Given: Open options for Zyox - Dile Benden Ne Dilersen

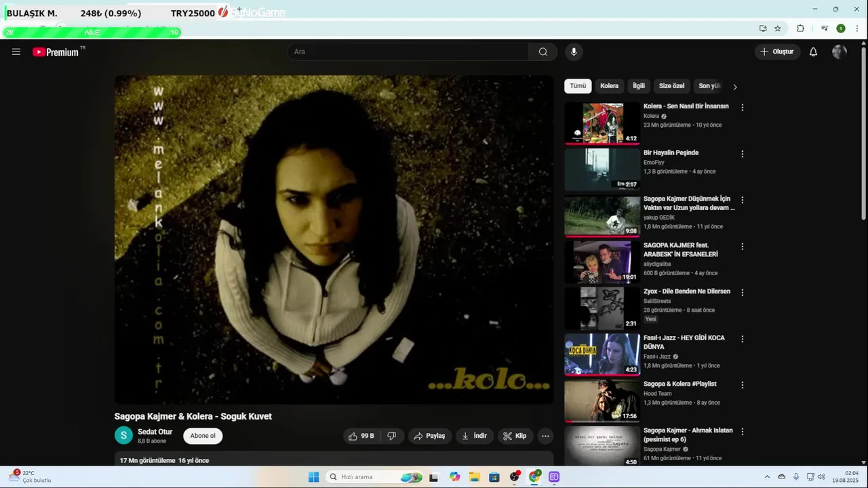Looking at the screenshot, I should pos(742,292).
